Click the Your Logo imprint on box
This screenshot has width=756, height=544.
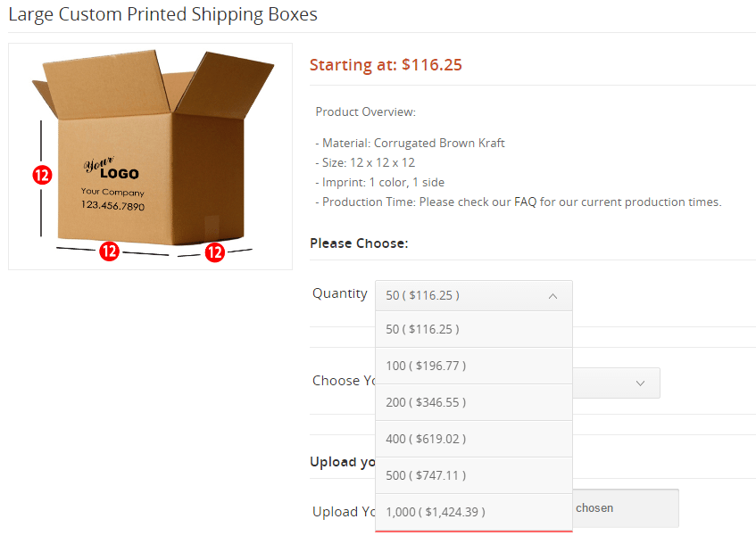click(x=112, y=169)
